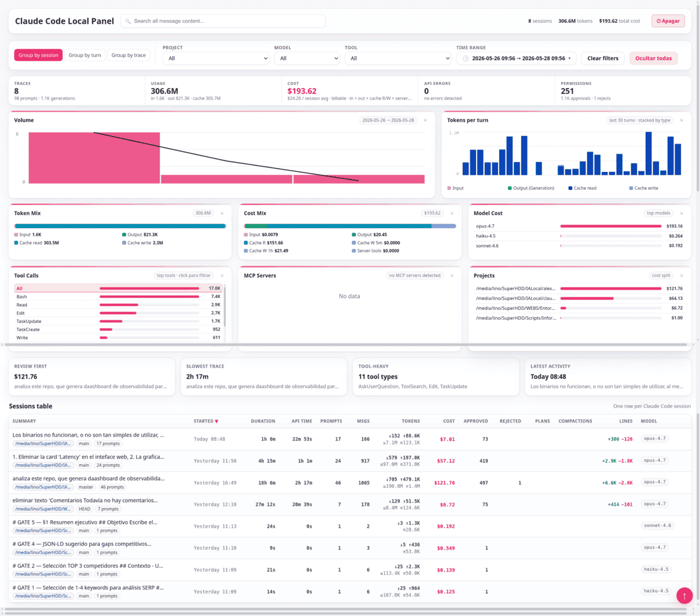Select the $64.13 project row in Projects
The width and height of the screenshot is (700, 616).
tap(579, 298)
